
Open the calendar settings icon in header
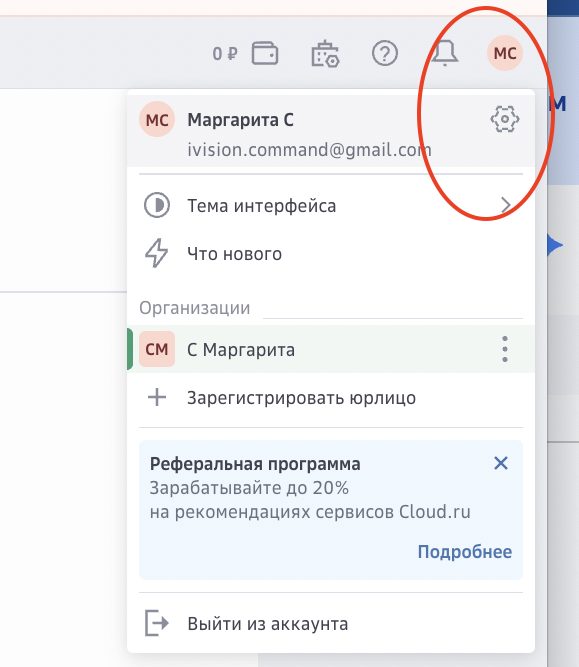point(325,54)
